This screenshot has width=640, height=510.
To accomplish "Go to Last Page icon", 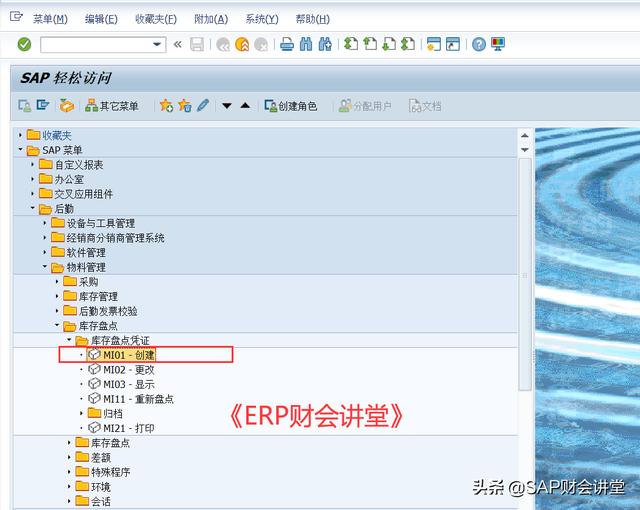I will [408, 44].
